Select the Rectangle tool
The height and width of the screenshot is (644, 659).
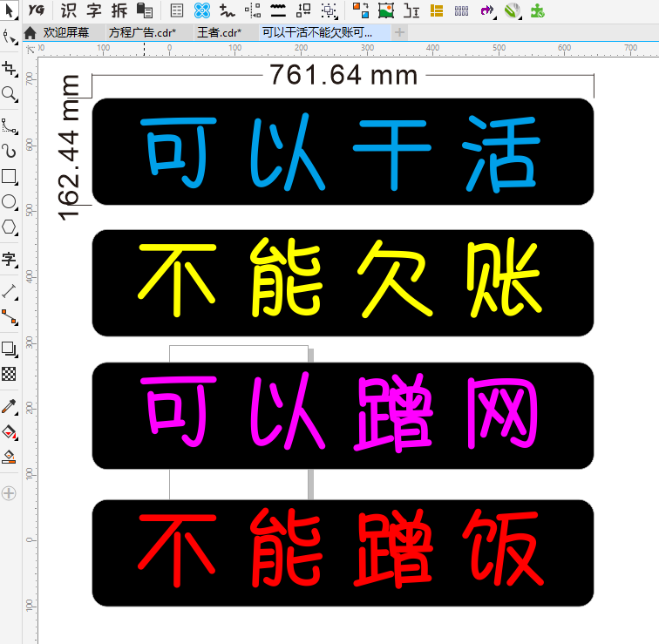click(x=10, y=176)
